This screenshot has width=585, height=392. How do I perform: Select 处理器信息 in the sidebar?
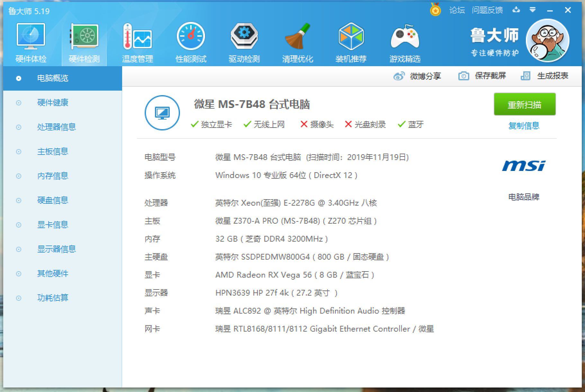pyautogui.click(x=63, y=127)
